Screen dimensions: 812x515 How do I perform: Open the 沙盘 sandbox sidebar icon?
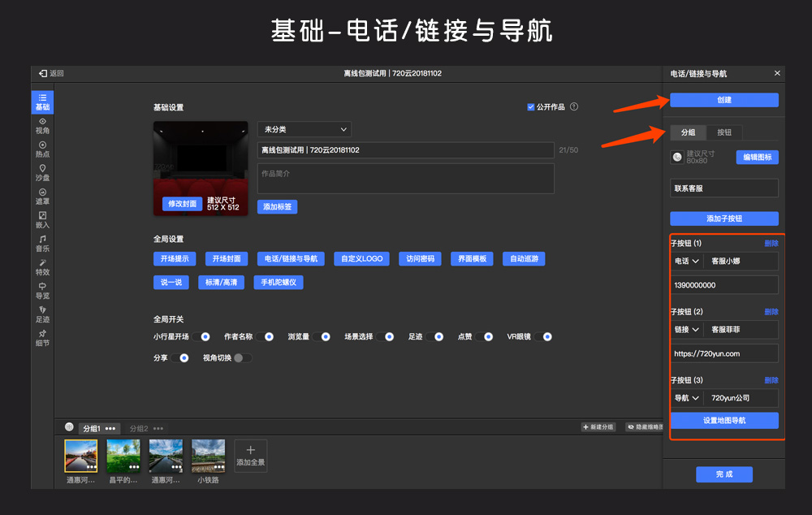[x=42, y=172]
